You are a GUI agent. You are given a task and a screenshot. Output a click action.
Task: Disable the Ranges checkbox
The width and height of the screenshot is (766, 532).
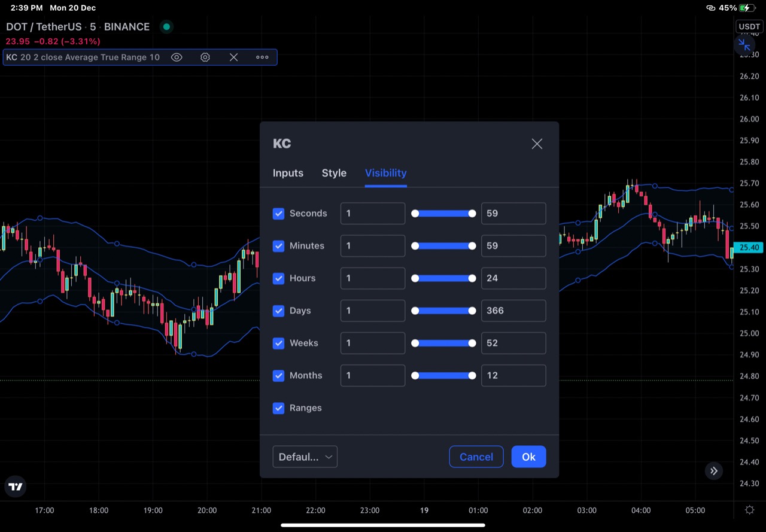[278, 408]
